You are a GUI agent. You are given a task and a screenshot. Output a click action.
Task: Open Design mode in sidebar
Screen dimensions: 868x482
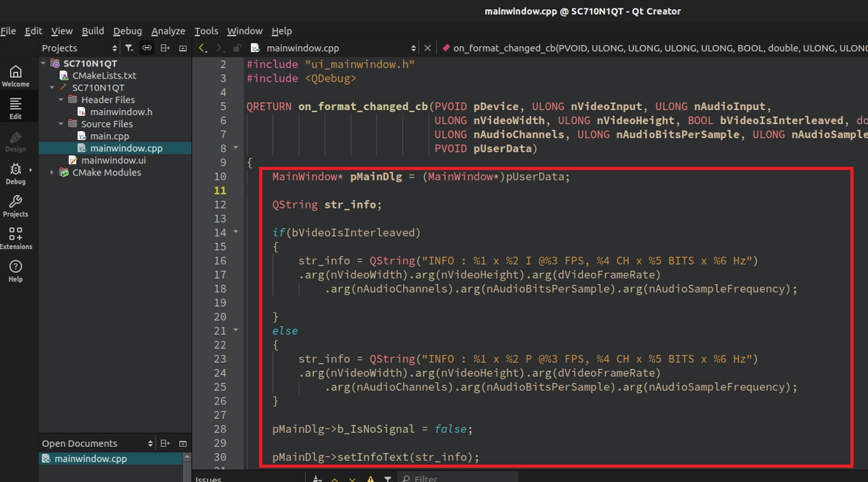pyautogui.click(x=15, y=140)
